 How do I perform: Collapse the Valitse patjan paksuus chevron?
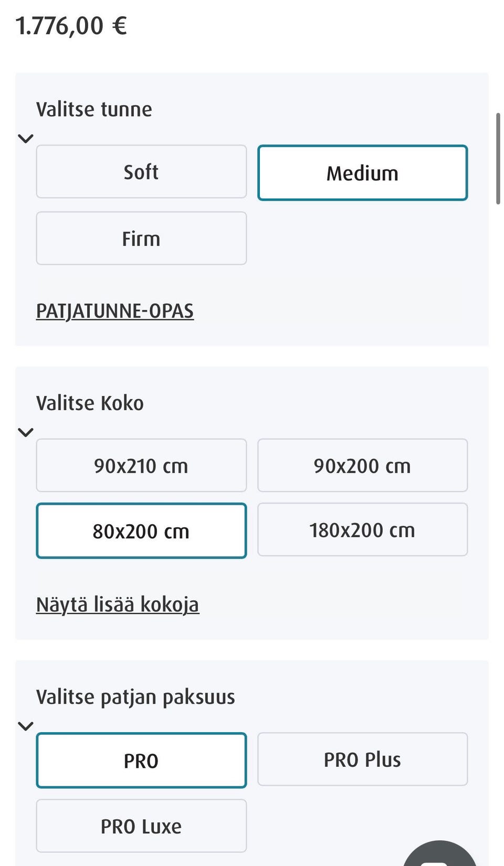tap(26, 726)
